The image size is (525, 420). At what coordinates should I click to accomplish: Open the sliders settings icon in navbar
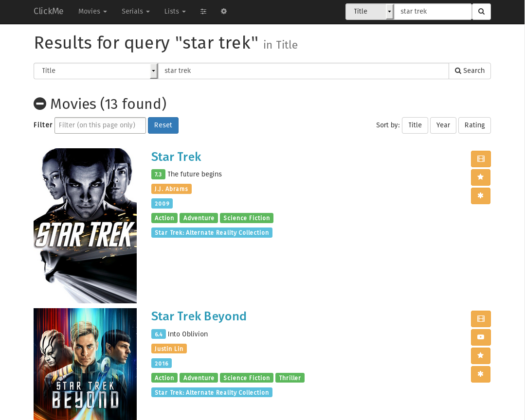click(203, 12)
